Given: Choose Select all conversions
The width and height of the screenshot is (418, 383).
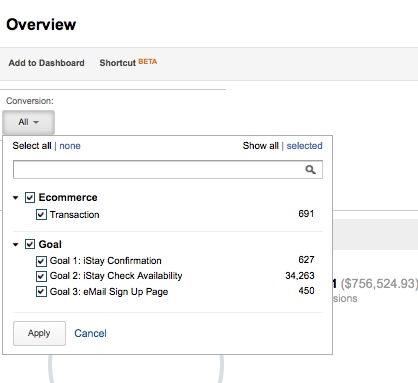Looking at the screenshot, I should [x=32, y=146].
